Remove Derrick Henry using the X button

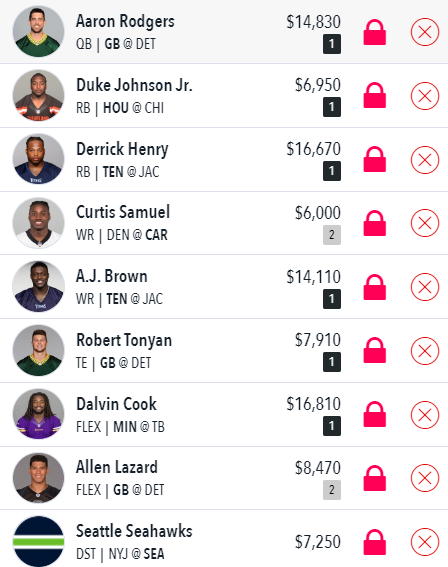(x=425, y=160)
